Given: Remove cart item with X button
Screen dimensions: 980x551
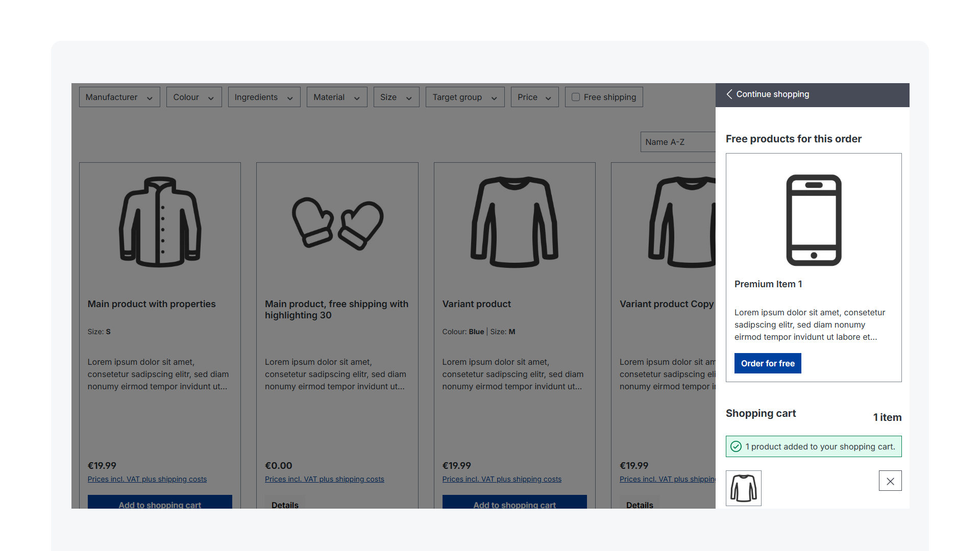Looking at the screenshot, I should pyautogui.click(x=890, y=481).
